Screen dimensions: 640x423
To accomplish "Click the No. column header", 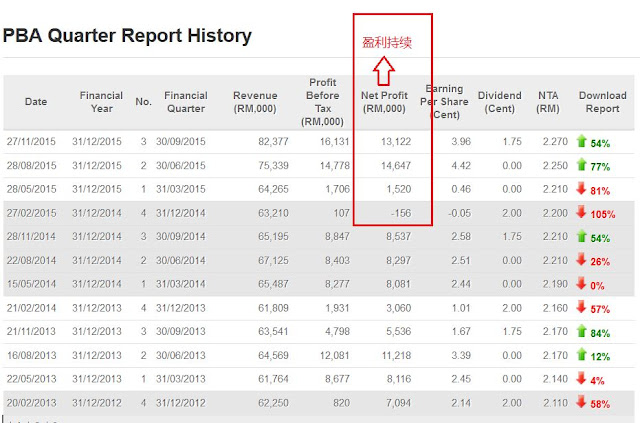I will [x=143, y=102].
